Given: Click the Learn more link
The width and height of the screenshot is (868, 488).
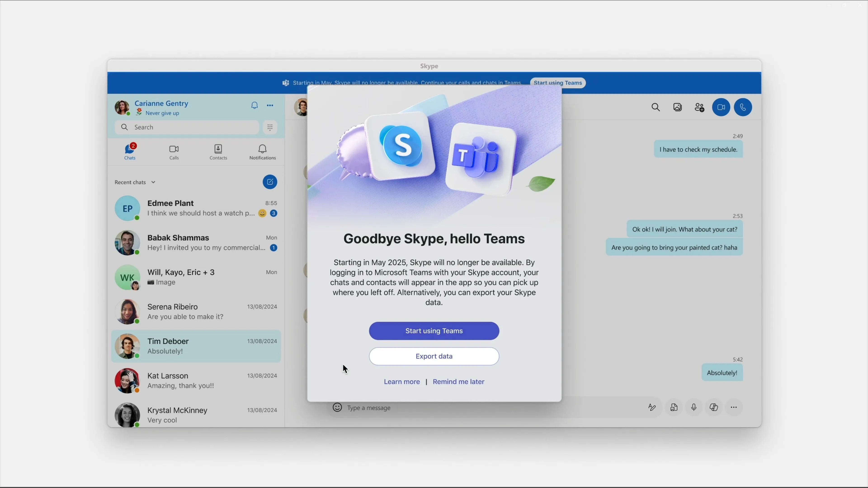Looking at the screenshot, I should click(x=402, y=382).
